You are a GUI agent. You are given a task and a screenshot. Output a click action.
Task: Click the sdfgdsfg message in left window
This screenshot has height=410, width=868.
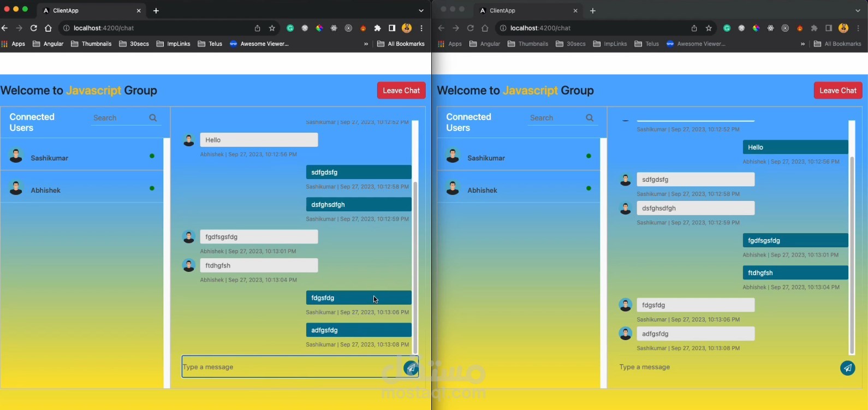tap(359, 172)
